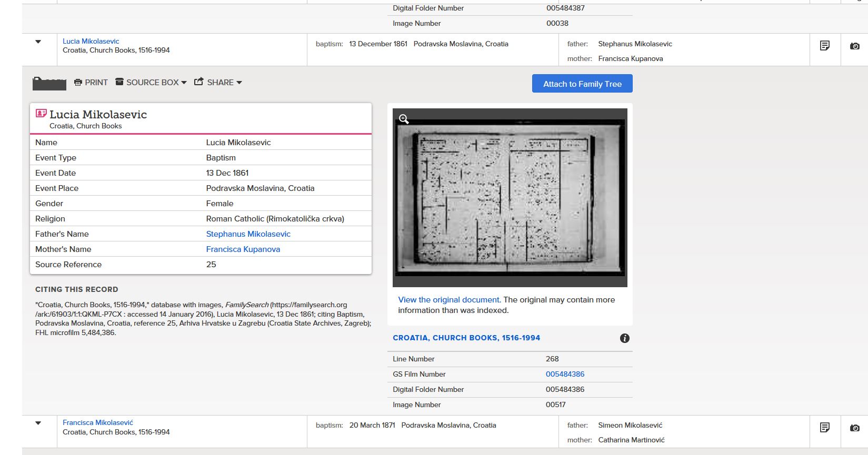
Task: Click View the original document link
Action: click(x=448, y=300)
